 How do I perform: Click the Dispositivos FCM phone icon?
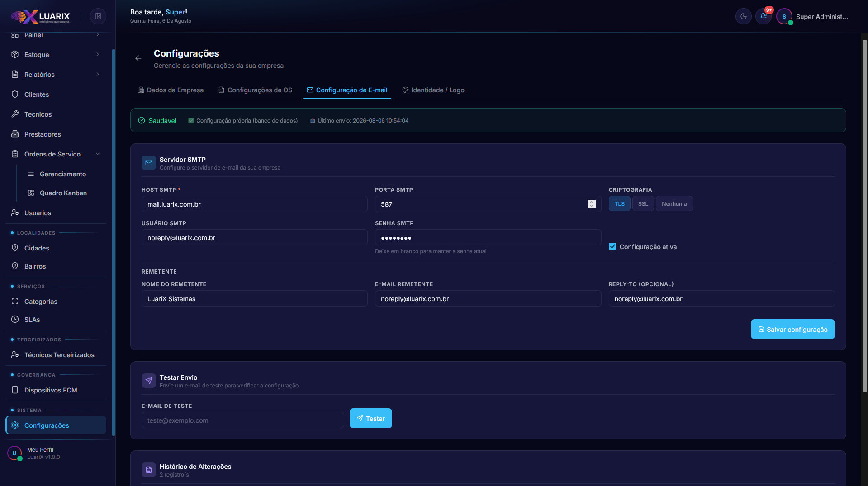click(15, 390)
